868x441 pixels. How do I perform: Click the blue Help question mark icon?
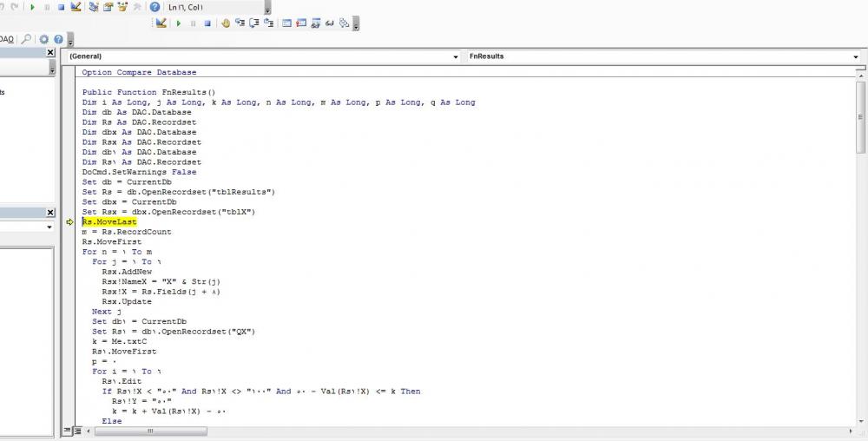point(155,7)
